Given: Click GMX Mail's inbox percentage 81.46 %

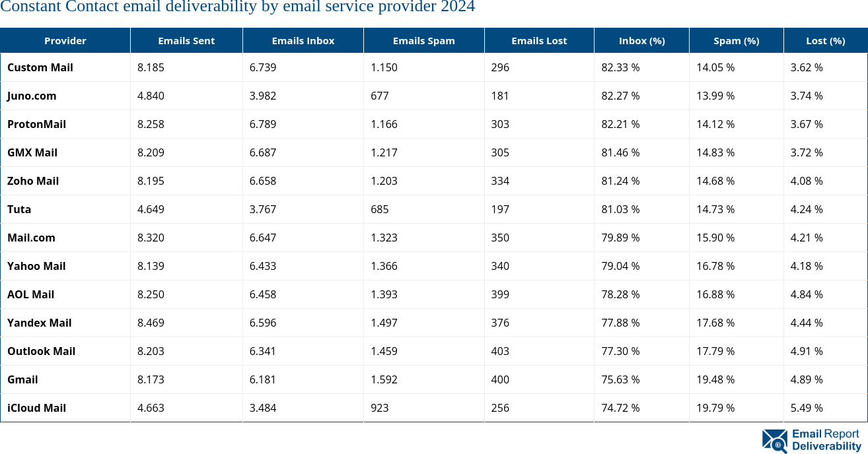Looking at the screenshot, I should pos(620,152).
